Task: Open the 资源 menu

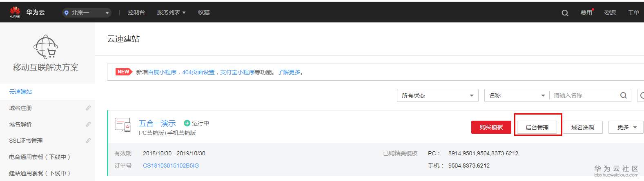Action: 610,13
